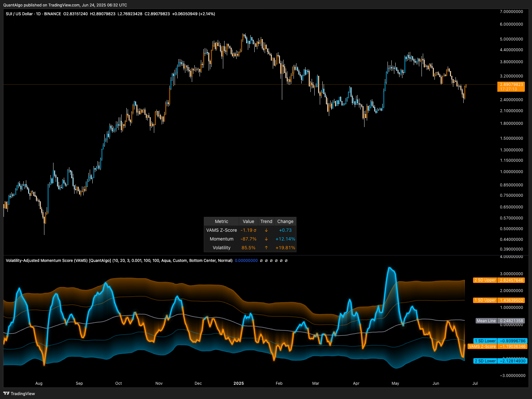Click the 2025 label on time axis
The height and width of the screenshot is (399, 532).
pos(239,383)
